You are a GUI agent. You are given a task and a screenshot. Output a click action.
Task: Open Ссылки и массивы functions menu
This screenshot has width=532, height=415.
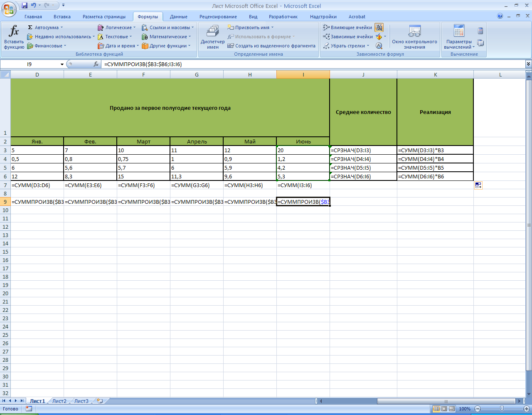(168, 27)
